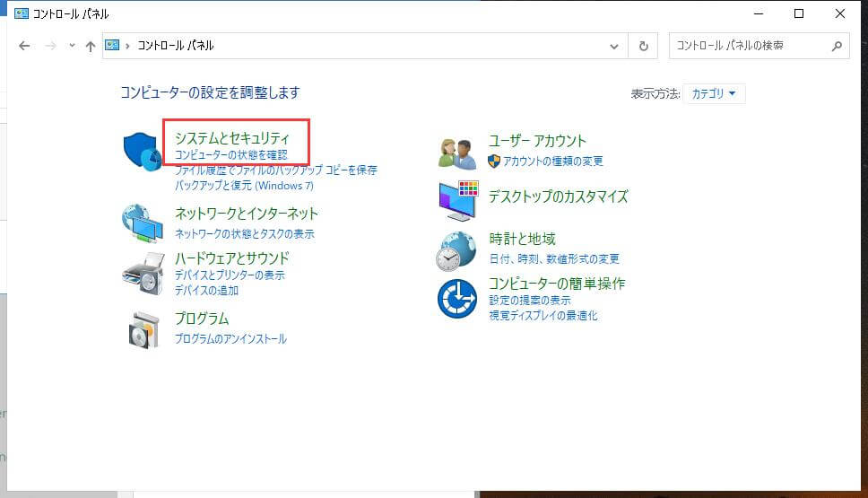Open ネットワークとインターネット category
The image size is (868, 498).
click(x=247, y=214)
